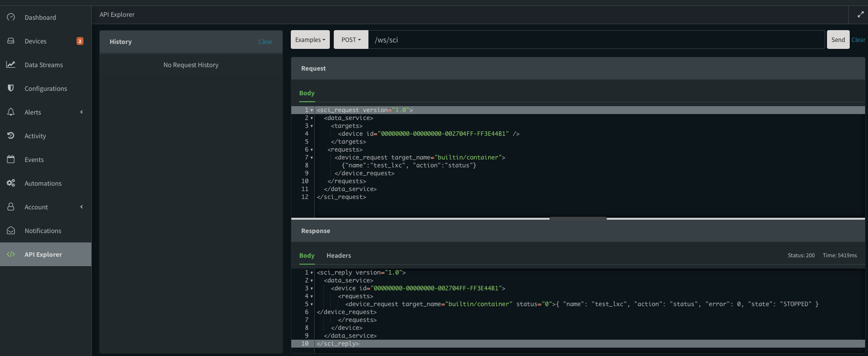
Task: Expand the Alerts submenu chevron
Action: tap(81, 112)
